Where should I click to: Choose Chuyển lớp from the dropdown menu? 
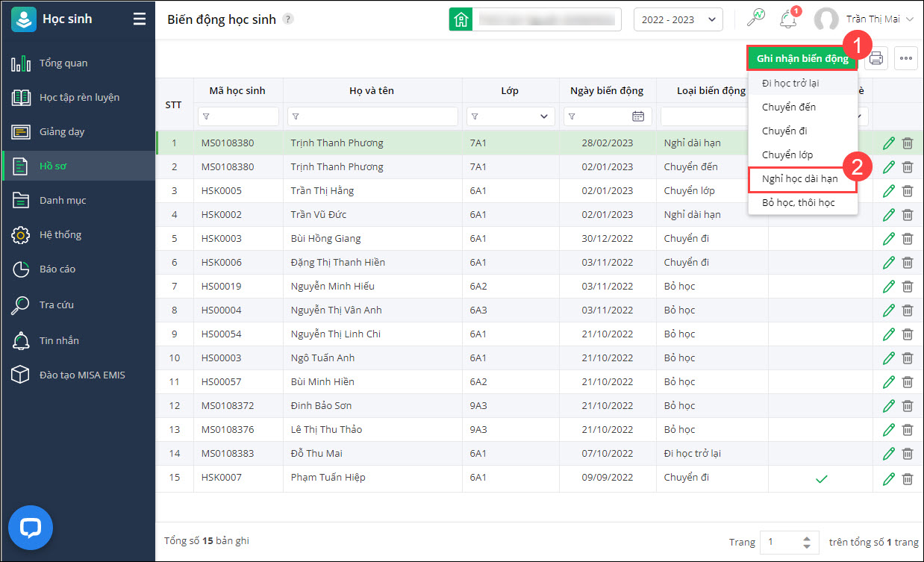pyautogui.click(x=787, y=155)
